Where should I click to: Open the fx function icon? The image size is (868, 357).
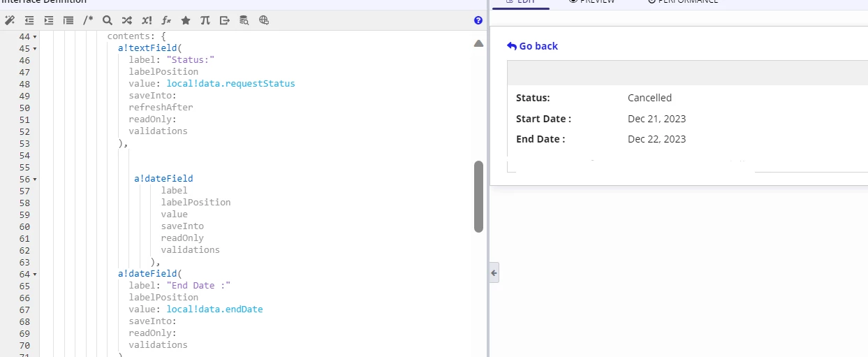click(166, 20)
